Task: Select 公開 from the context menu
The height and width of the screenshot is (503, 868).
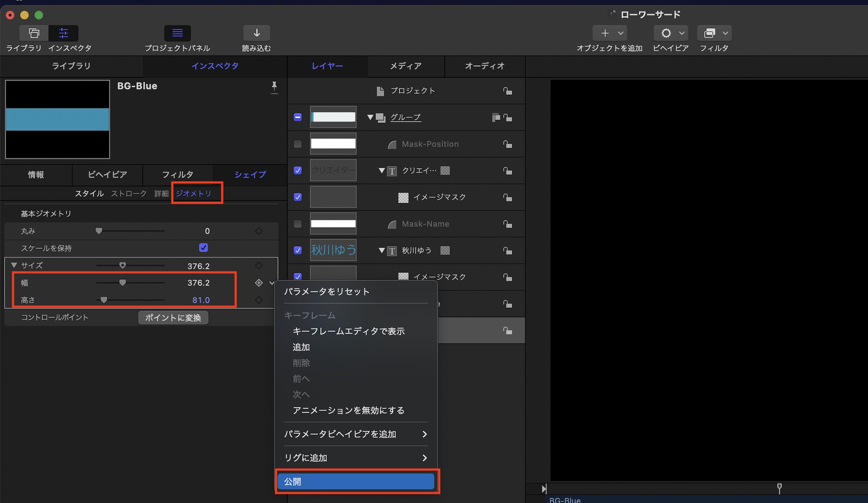Action: point(355,481)
